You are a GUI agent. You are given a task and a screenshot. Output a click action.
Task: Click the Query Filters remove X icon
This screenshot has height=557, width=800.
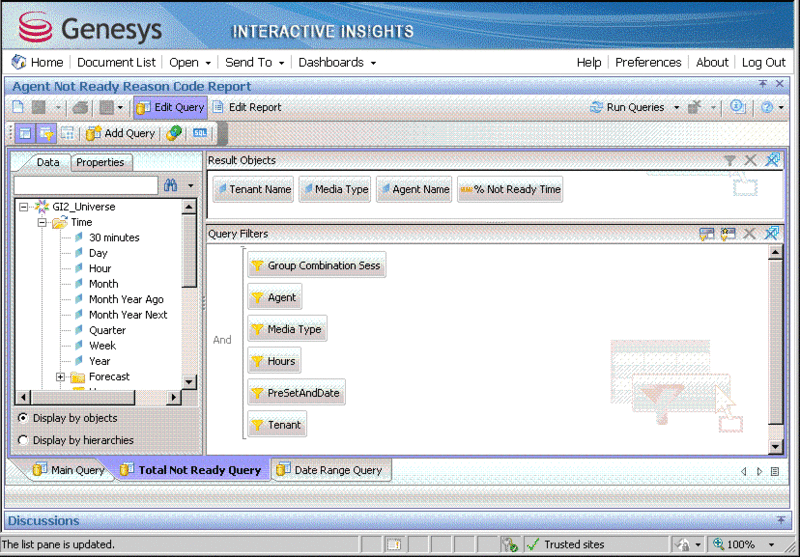(749, 234)
